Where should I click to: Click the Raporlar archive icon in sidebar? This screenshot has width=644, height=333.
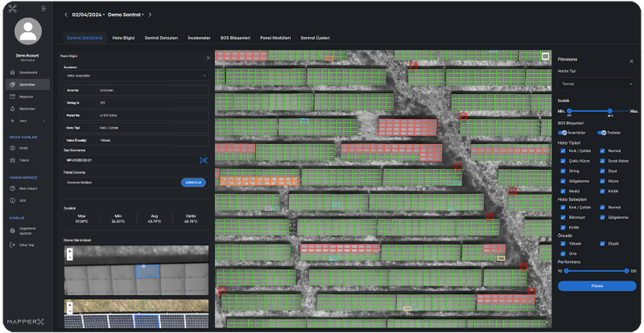click(x=13, y=97)
